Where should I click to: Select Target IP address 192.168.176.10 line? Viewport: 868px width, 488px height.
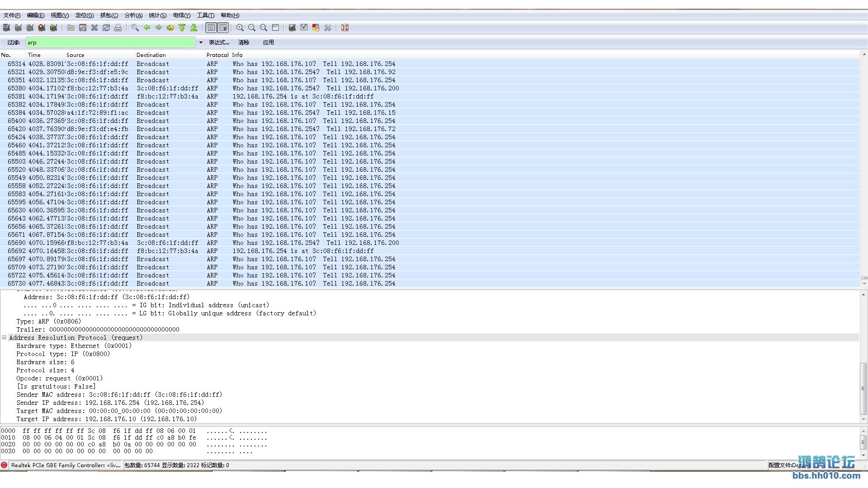tap(107, 419)
